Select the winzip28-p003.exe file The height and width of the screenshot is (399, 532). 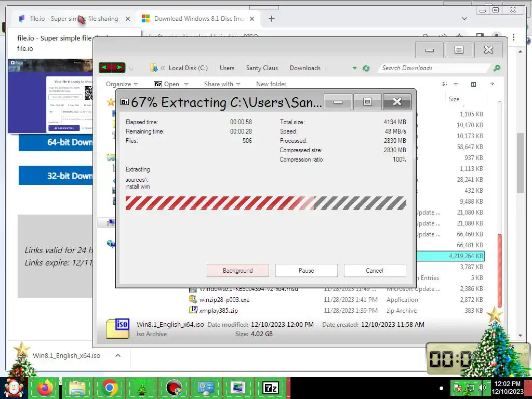pos(224,300)
